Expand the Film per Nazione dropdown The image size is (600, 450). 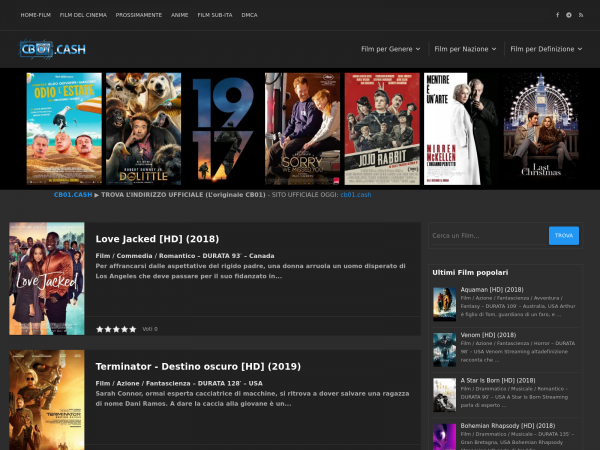pos(465,49)
